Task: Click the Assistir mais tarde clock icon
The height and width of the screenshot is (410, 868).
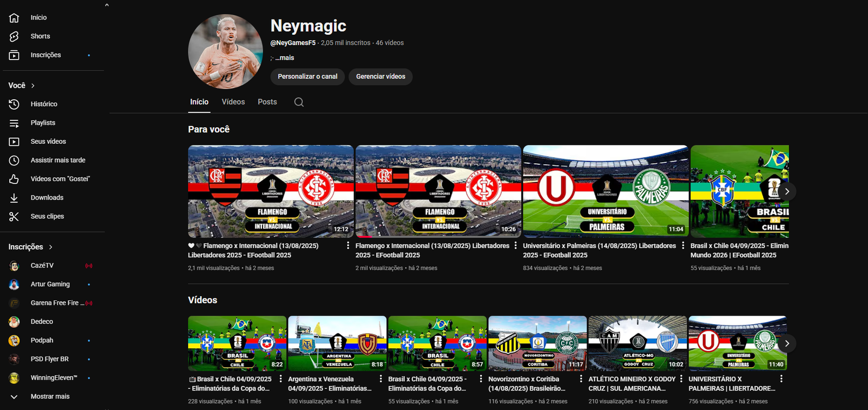Action: tap(14, 161)
